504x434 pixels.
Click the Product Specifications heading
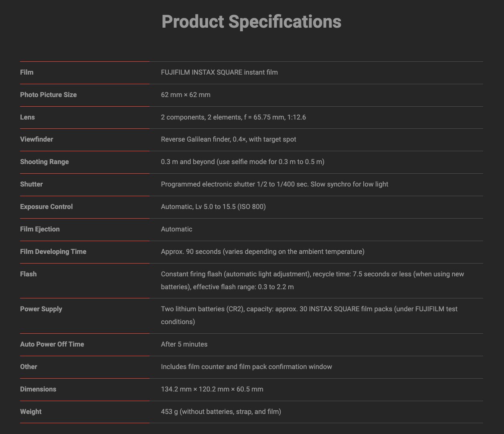[251, 22]
